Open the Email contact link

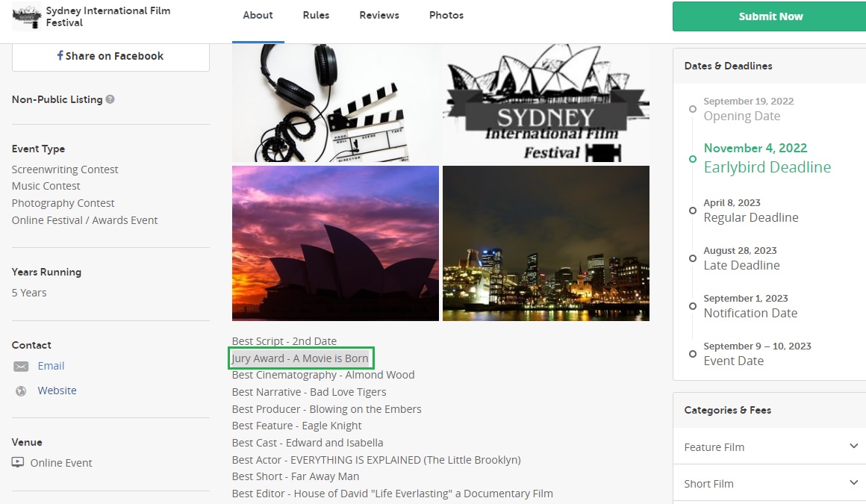[x=51, y=366]
